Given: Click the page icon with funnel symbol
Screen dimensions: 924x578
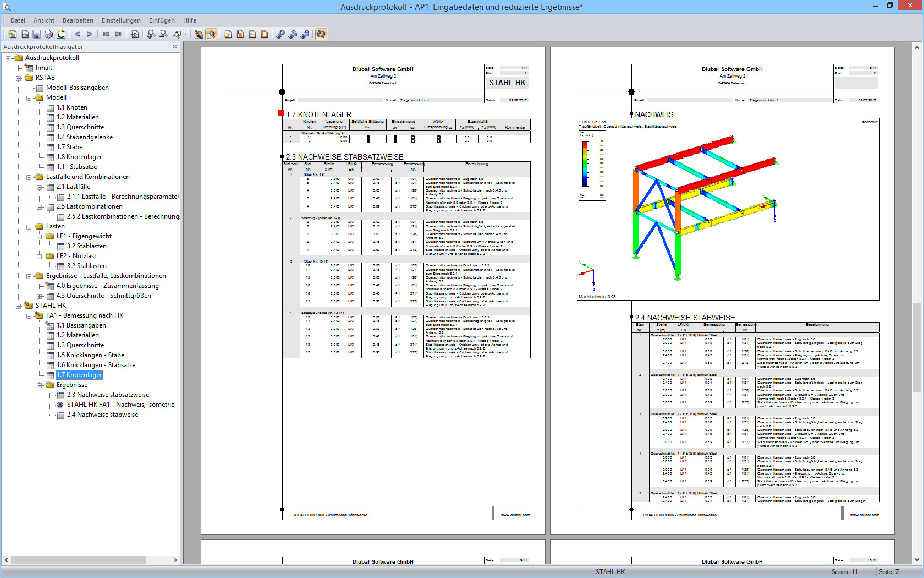Looking at the screenshot, I should pyautogui.click(x=228, y=34).
